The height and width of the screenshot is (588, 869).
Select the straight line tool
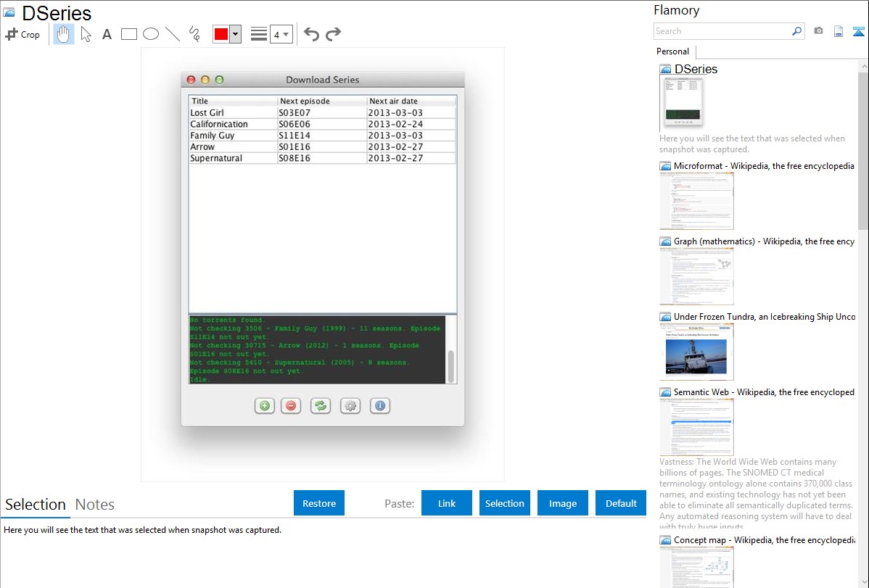tap(173, 34)
